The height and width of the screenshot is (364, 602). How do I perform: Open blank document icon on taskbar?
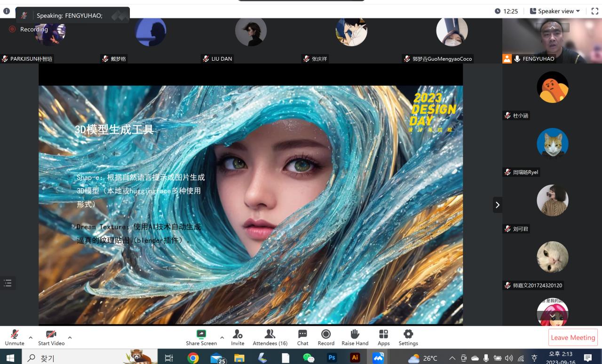[285, 358]
